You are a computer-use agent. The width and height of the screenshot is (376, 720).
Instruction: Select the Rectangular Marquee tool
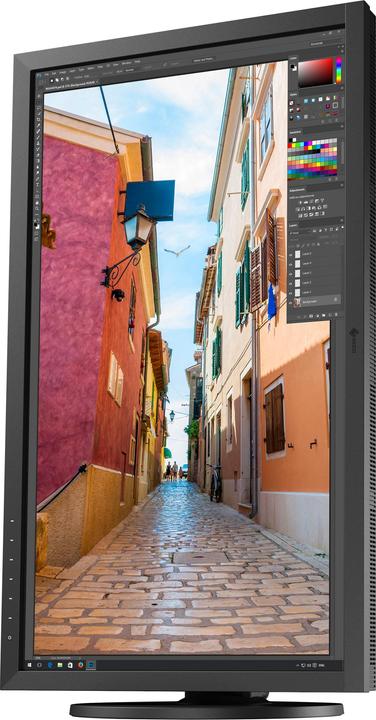coord(39,103)
